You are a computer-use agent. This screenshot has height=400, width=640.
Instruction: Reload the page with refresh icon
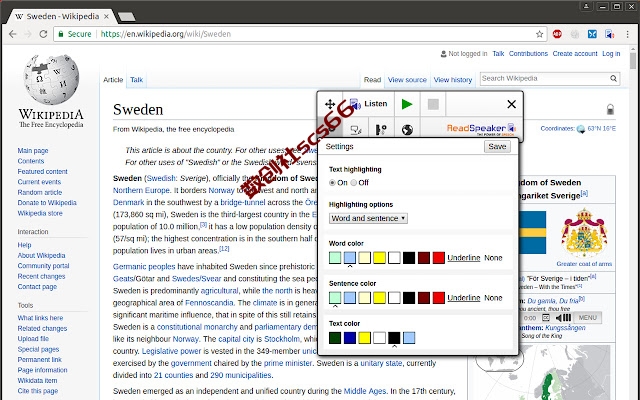[x=43, y=34]
